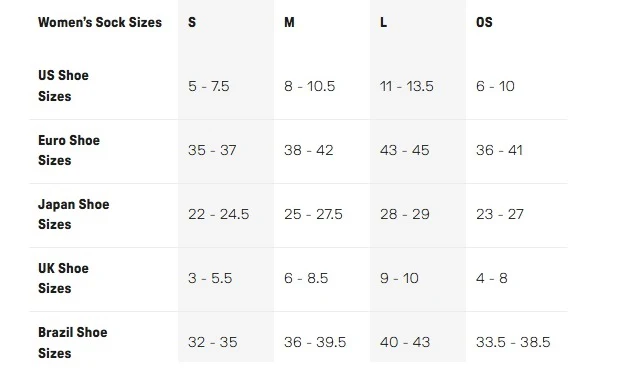Click the Euro size M cell 38 - 42
630x375 pixels.
point(309,150)
